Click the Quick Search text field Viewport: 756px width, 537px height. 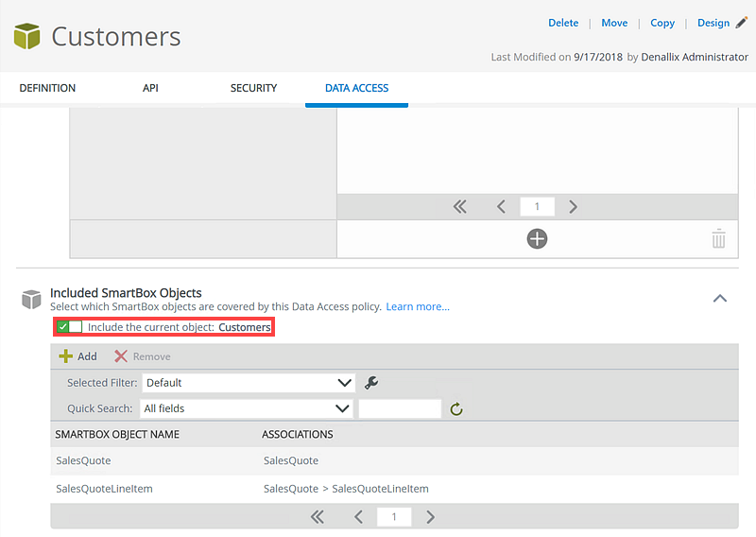(x=400, y=408)
